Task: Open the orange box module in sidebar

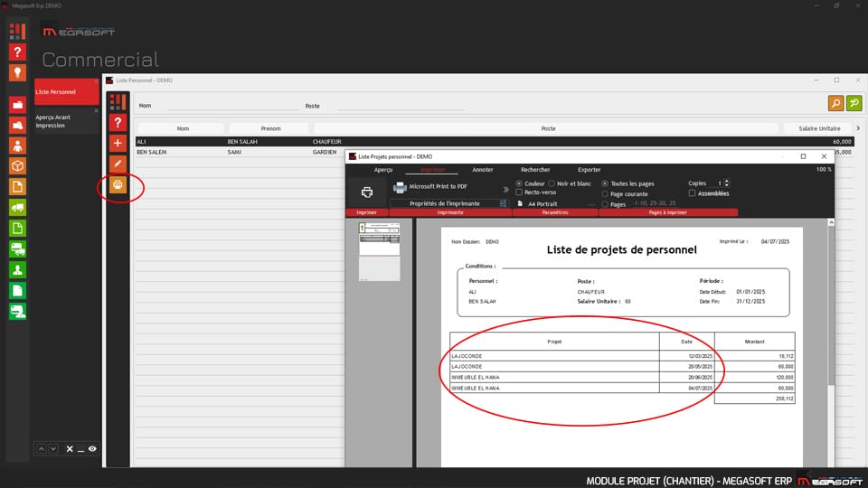Action: (17, 166)
